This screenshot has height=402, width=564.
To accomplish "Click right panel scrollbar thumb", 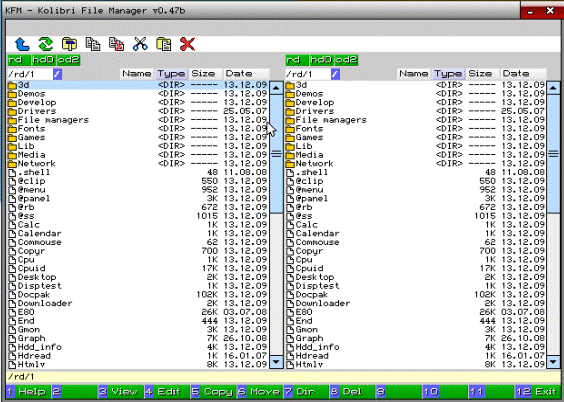I will [x=553, y=154].
